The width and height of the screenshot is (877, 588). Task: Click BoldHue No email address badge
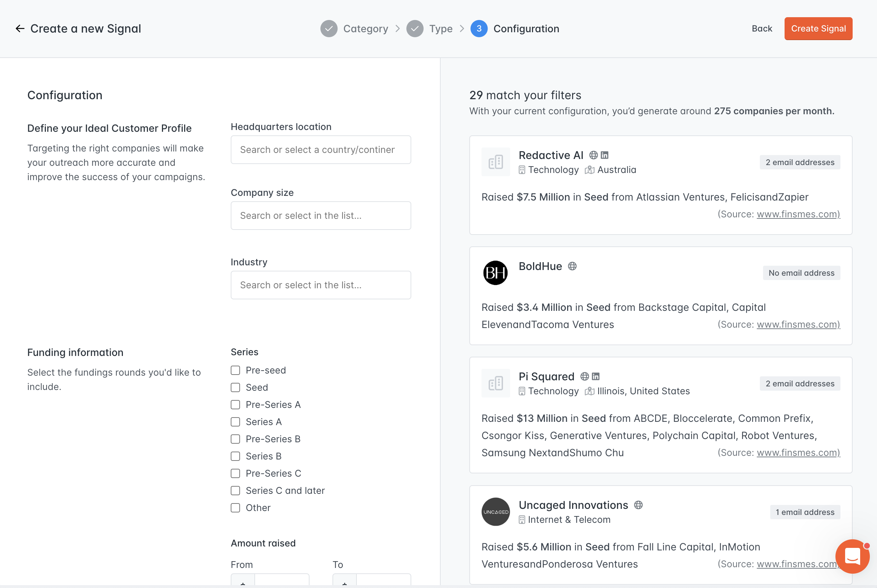click(x=801, y=273)
